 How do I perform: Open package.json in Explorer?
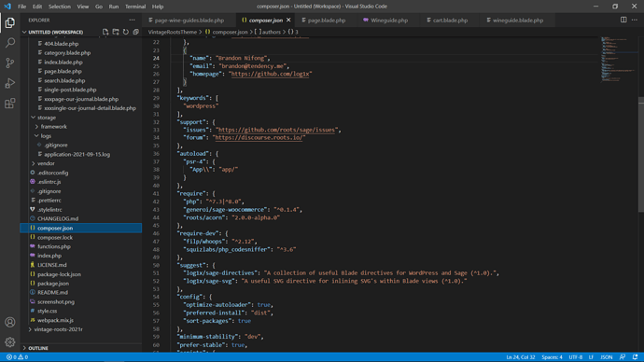[x=53, y=284]
